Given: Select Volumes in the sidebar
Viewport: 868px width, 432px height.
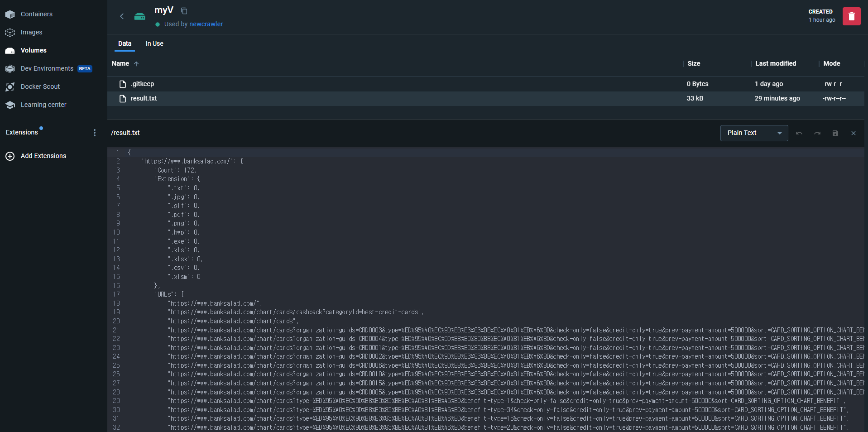Looking at the screenshot, I should [34, 50].
